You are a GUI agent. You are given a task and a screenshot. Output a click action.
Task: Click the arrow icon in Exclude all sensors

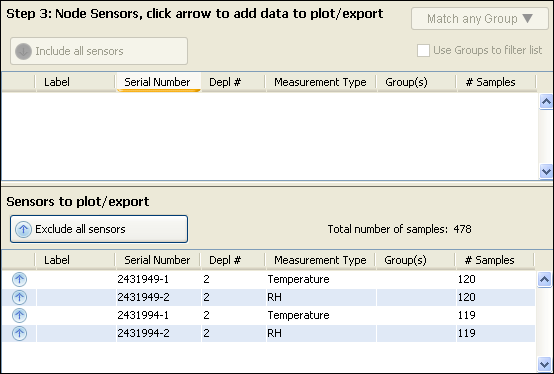point(23,229)
